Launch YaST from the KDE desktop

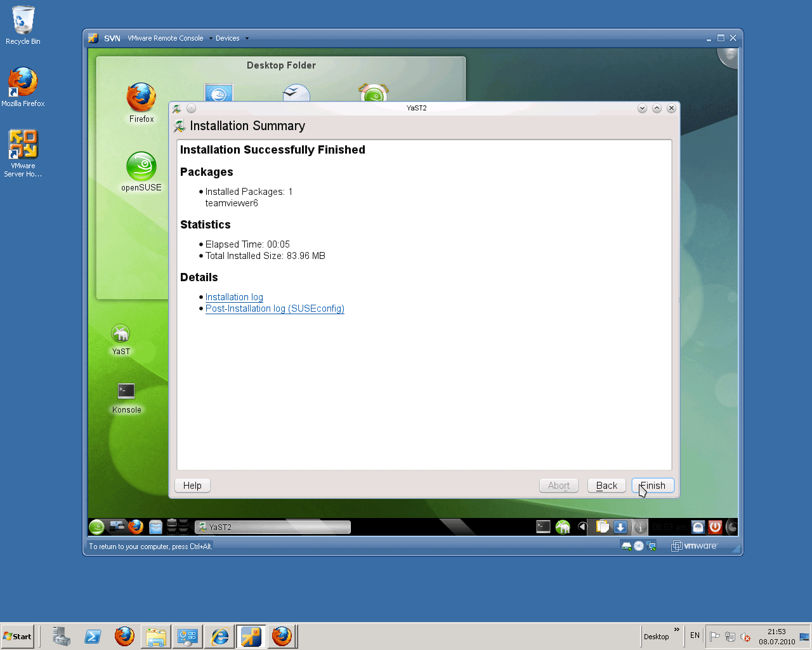pos(121,340)
